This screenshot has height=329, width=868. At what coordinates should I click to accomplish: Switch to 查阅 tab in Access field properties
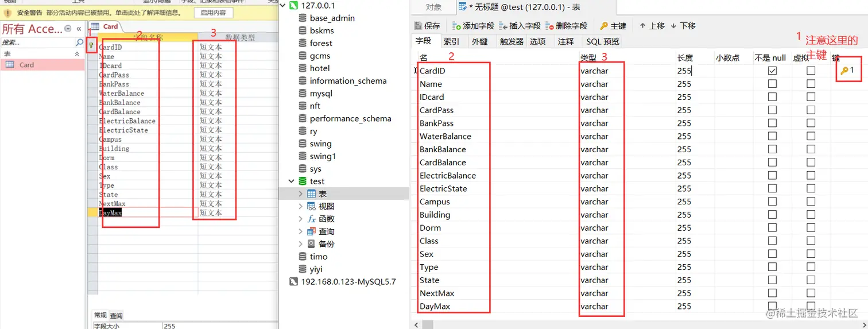[116, 316]
